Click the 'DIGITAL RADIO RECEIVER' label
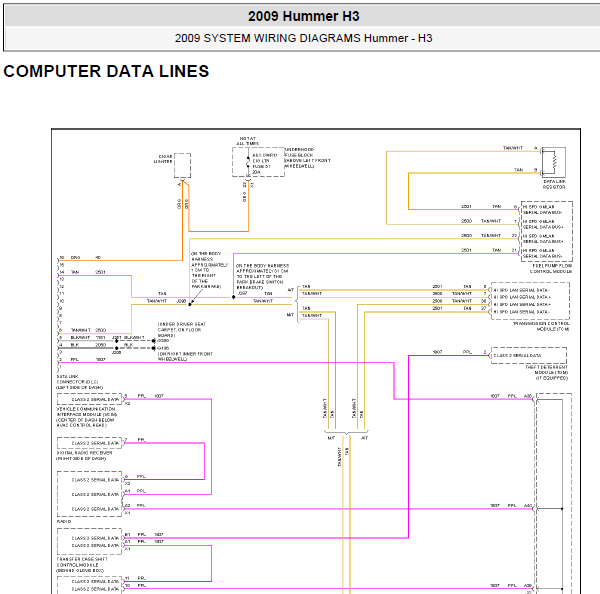Viewport: 600px width, 594px height. 84,455
